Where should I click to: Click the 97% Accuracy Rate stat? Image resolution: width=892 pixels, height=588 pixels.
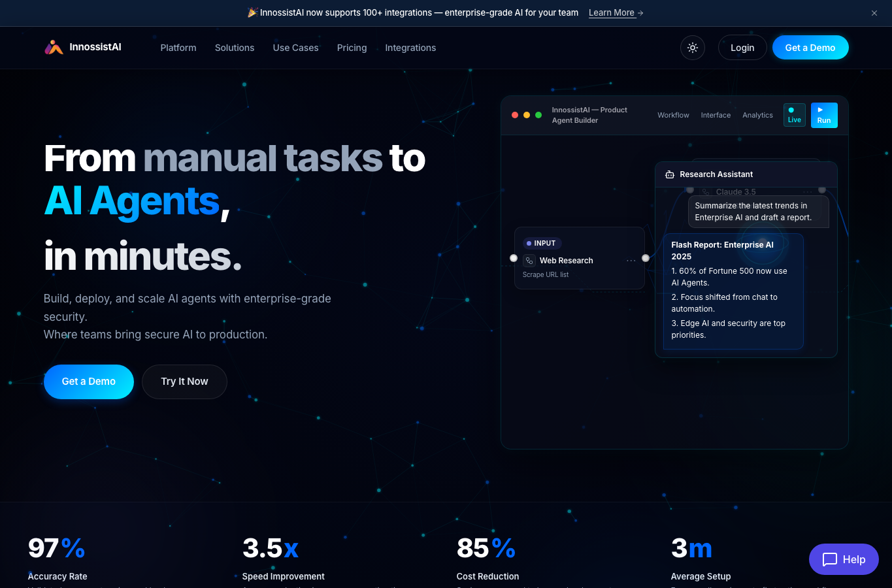tap(58, 559)
